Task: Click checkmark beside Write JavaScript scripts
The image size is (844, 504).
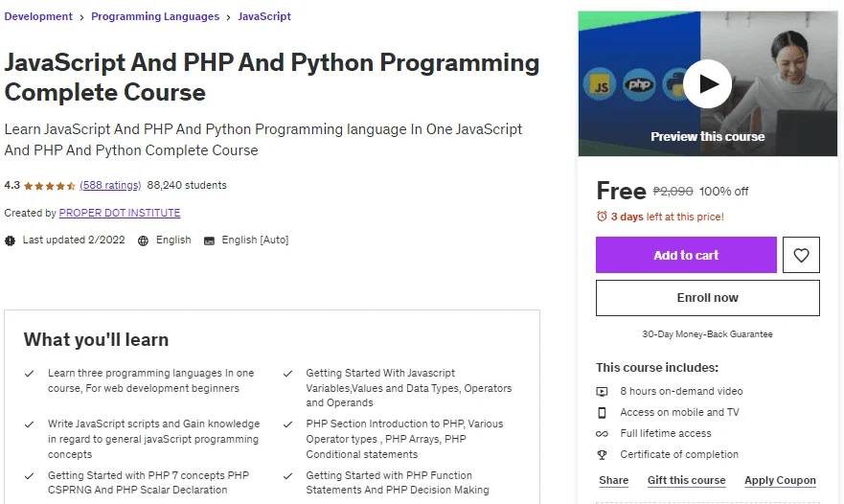Action: (29, 424)
